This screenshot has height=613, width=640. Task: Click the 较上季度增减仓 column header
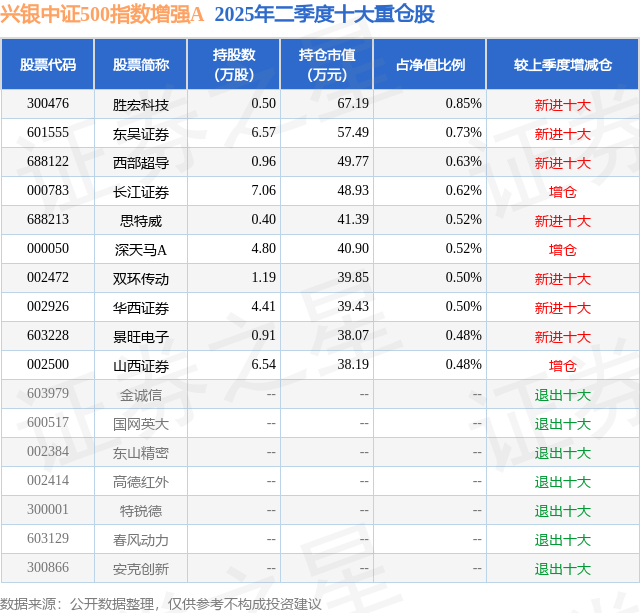coord(563,64)
